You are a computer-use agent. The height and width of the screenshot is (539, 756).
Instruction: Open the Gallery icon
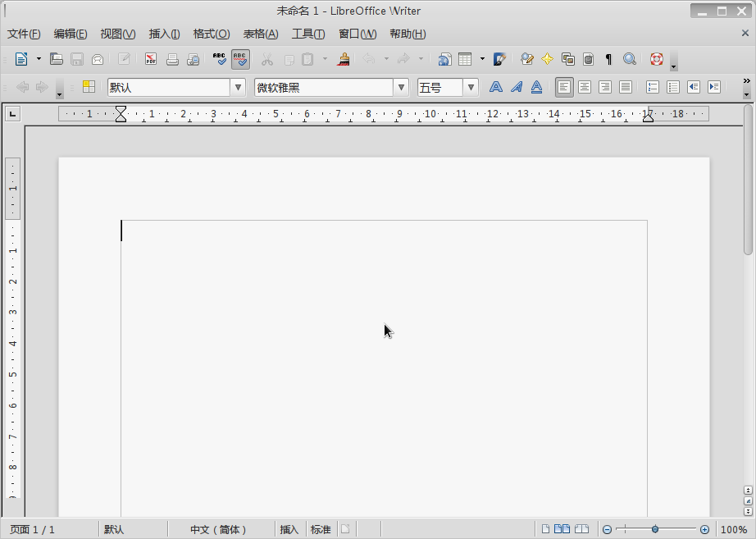pyautogui.click(x=568, y=59)
